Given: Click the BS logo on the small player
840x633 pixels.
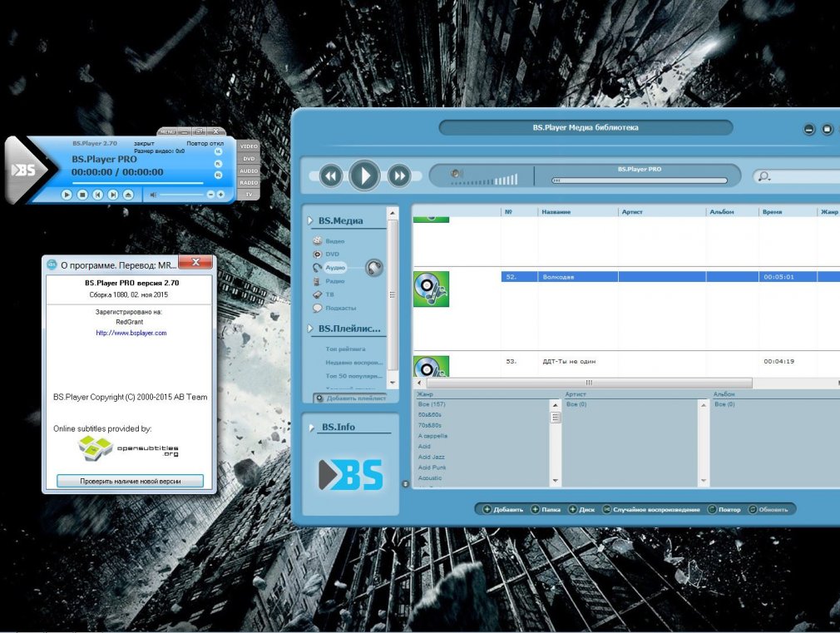Looking at the screenshot, I should point(23,170).
